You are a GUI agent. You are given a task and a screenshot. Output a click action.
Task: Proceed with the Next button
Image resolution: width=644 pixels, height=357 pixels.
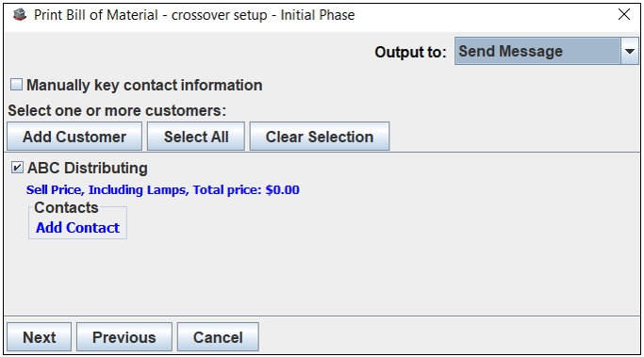(39, 337)
